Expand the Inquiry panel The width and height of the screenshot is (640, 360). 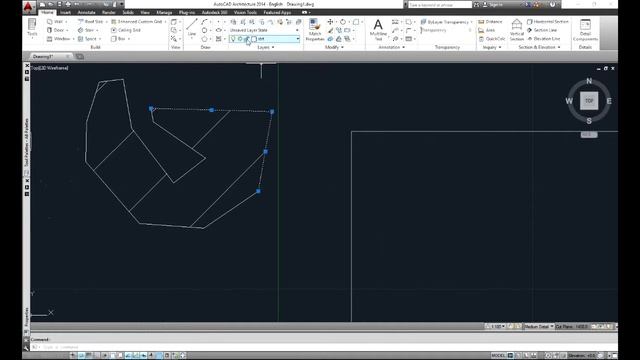click(492, 47)
